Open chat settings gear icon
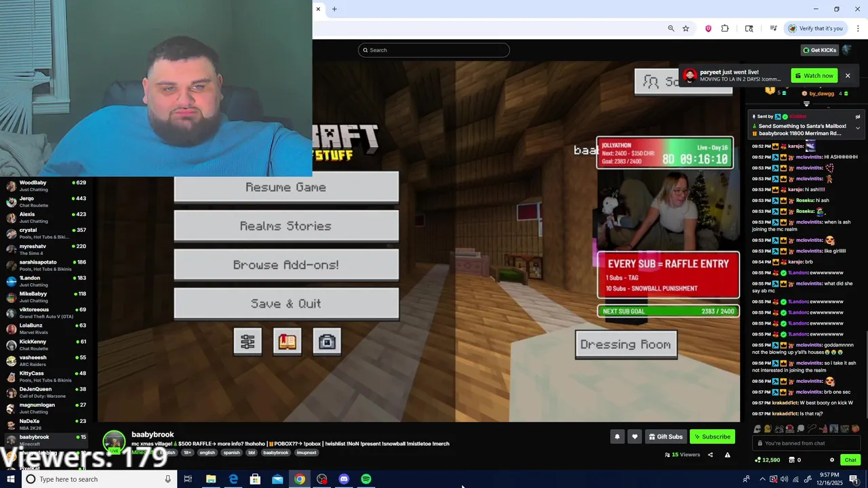This screenshot has width=868, height=488. point(832,460)
